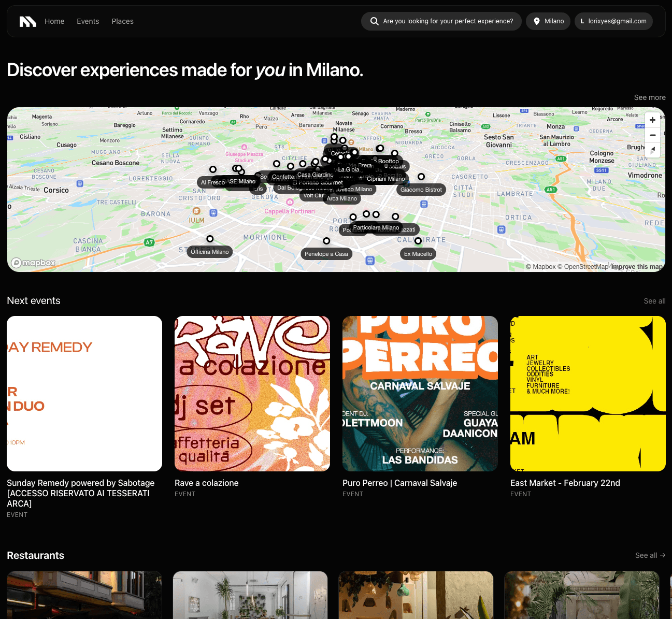Open the Improve this map link
This screenshot has height=619, width=672.
coord(637,266)
